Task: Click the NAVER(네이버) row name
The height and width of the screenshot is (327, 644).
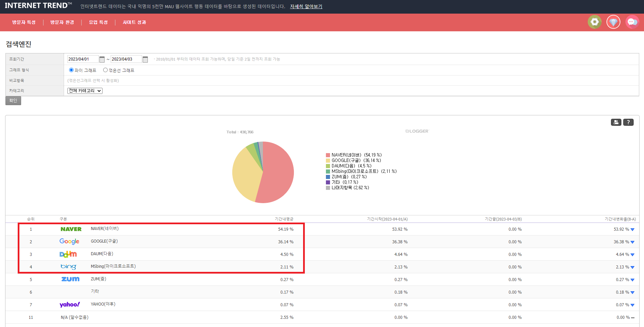Action: (105, 229)
